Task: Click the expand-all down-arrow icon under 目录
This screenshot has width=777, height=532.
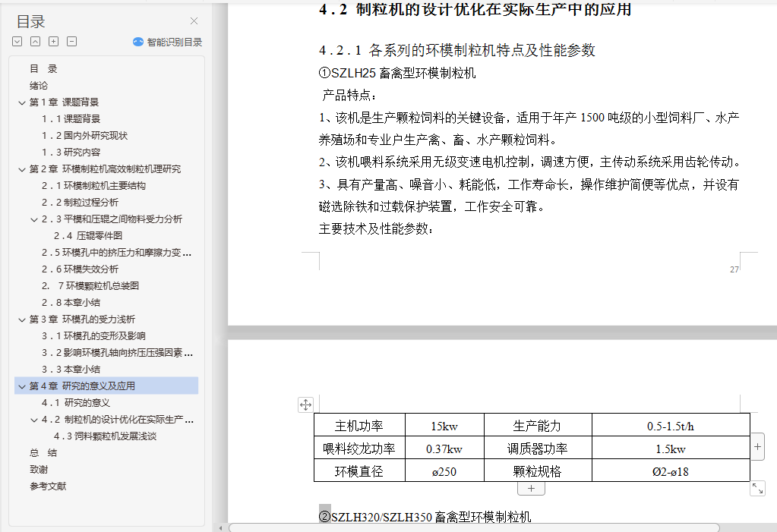Action: point(17,42)
